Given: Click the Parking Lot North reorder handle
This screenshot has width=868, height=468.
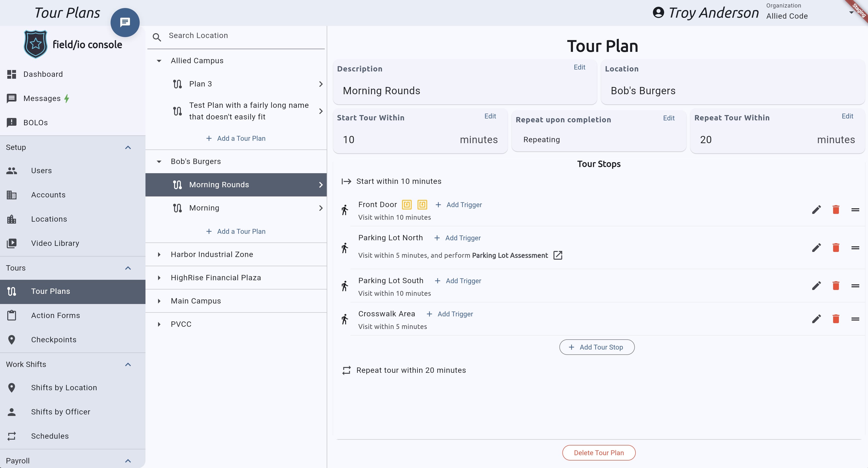Looking at the screenshot, I should pyautogui.click(x=855, y=248).
